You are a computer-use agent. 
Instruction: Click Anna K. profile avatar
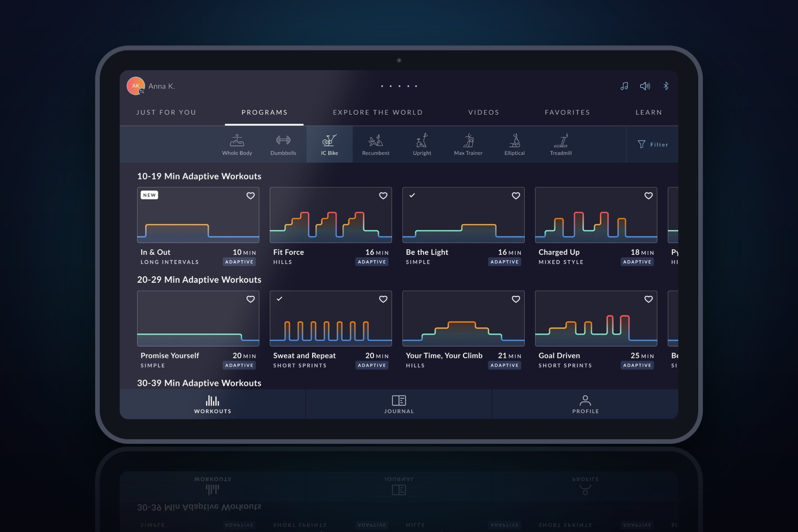136,86
